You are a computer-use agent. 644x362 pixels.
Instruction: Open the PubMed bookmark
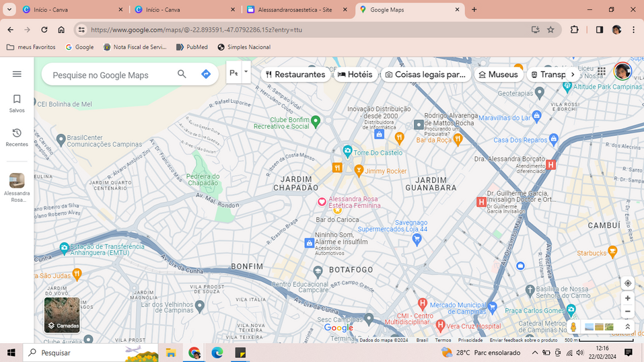click(192, 47)
